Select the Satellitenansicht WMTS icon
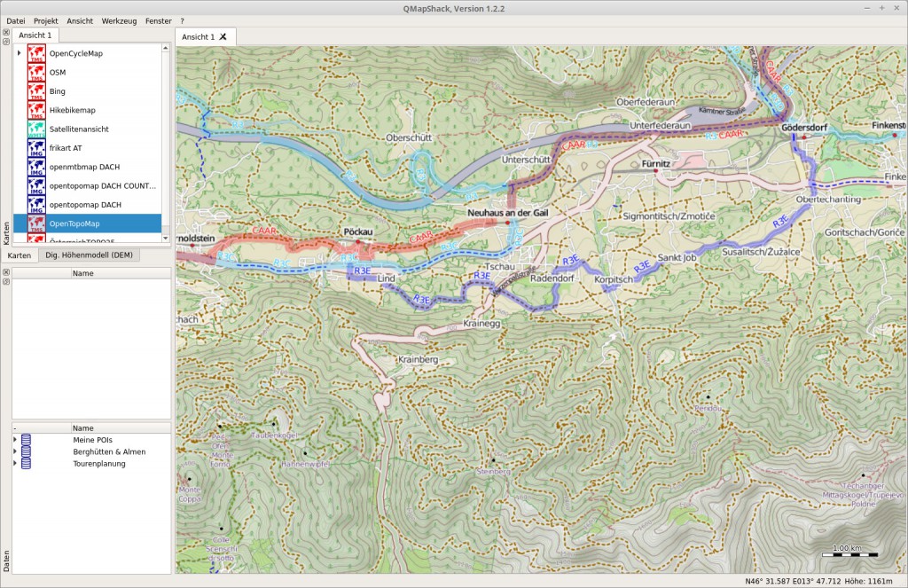908x588 pixels. pos(37,129)
